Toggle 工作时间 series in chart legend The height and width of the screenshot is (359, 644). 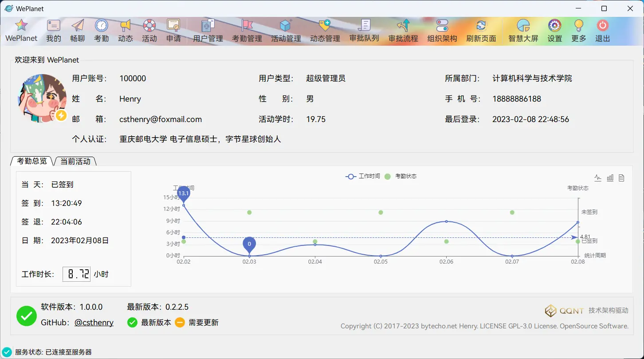pos(362,176)
